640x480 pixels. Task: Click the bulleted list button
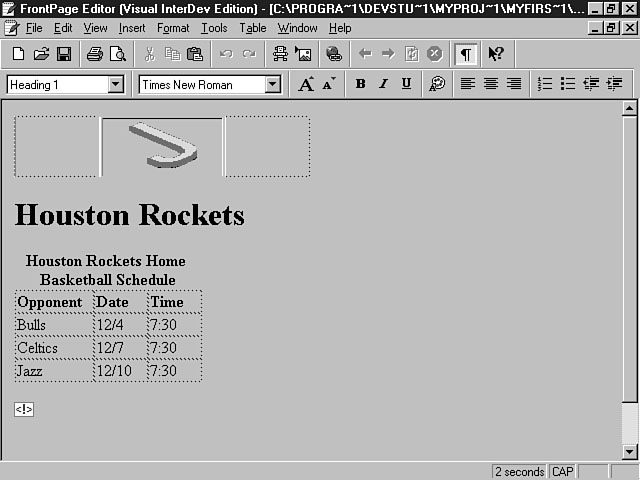(567, 85)
